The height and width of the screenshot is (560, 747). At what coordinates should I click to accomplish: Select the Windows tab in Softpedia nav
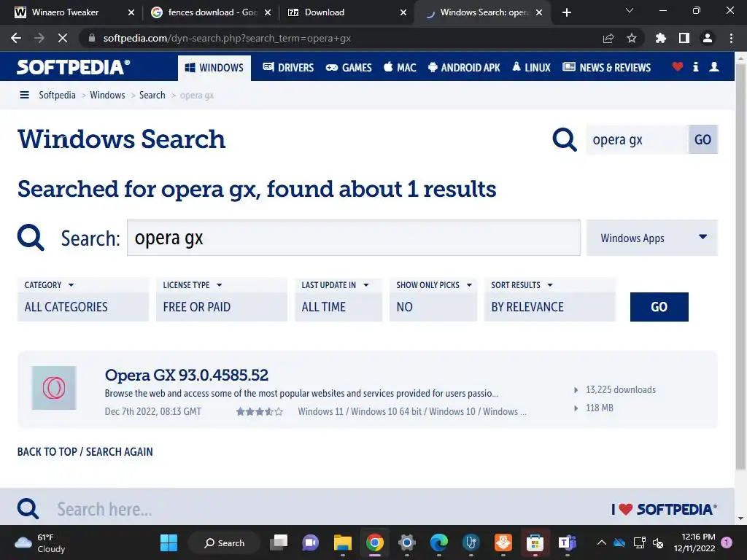(214, 68)
